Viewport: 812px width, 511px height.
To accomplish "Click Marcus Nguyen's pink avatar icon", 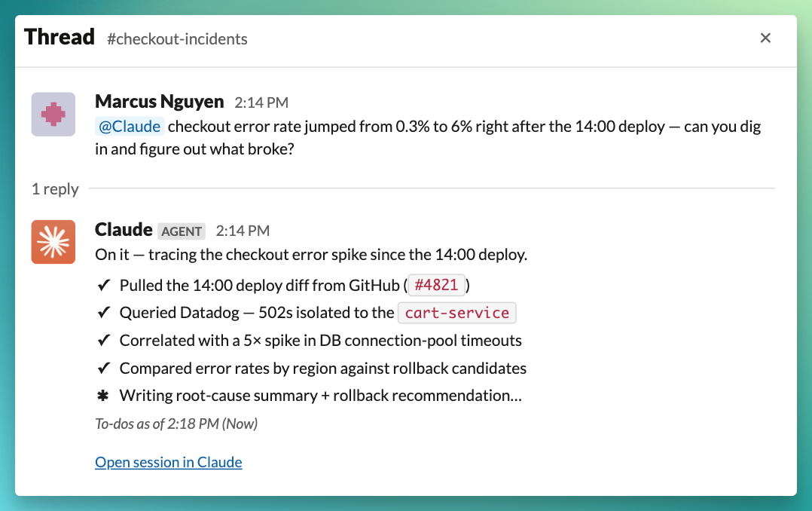I will (x=53, y=115).
